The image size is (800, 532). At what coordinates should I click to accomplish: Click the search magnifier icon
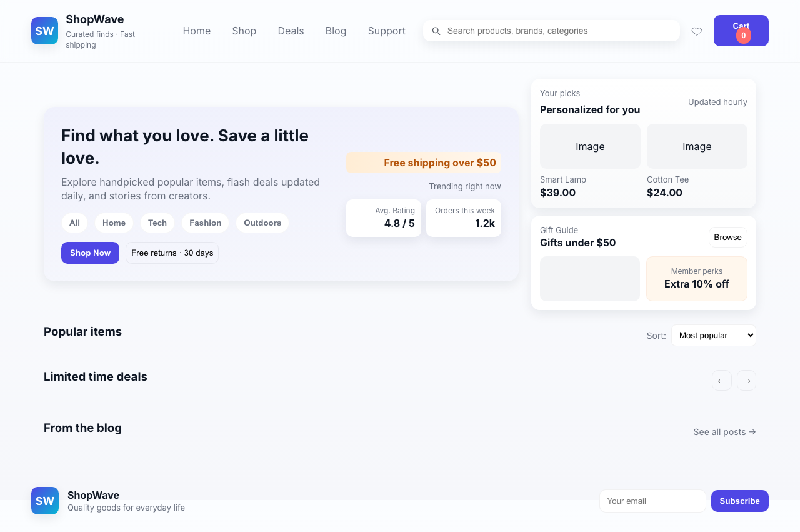click(x=436, y=31)
